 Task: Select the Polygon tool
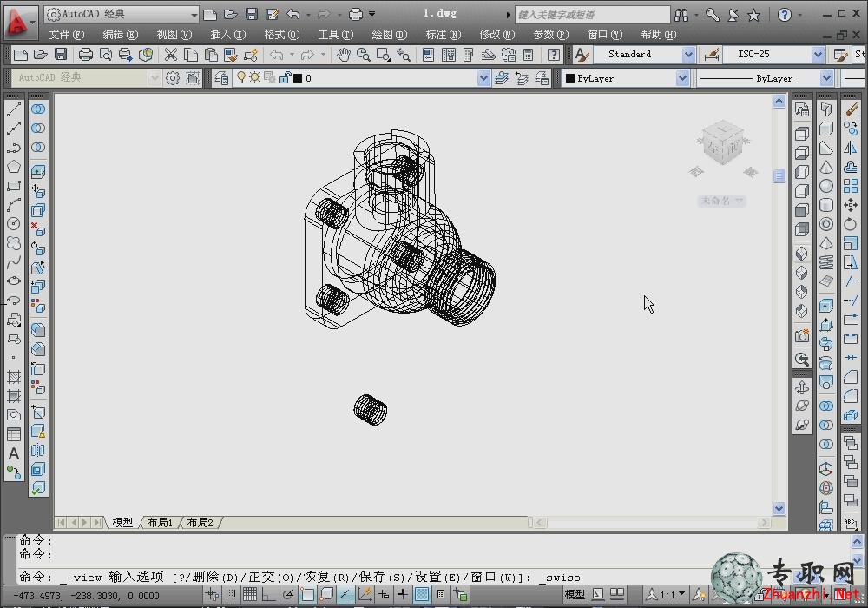[x=14, y=167]
